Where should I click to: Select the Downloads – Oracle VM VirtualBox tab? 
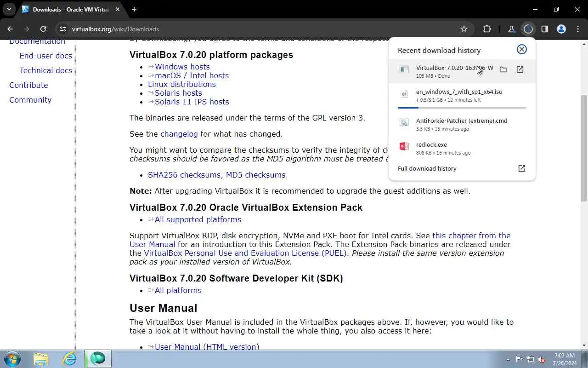click(71, 9)
